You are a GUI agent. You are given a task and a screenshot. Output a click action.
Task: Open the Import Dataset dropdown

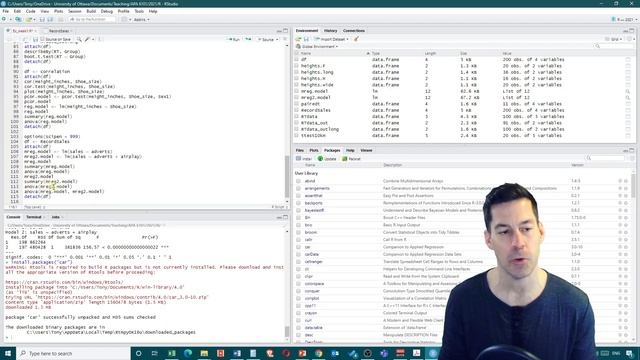tap(332, 39)
